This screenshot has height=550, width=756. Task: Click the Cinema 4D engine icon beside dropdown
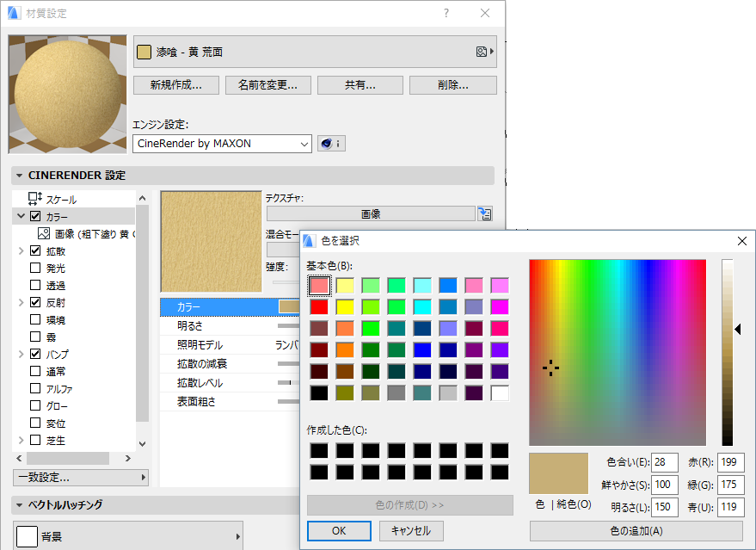[327, 143]
